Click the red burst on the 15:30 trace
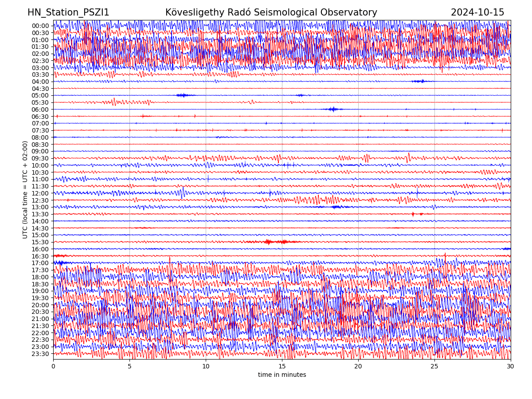This screenshot has height=399, width=532. click(x=269, y=242)
